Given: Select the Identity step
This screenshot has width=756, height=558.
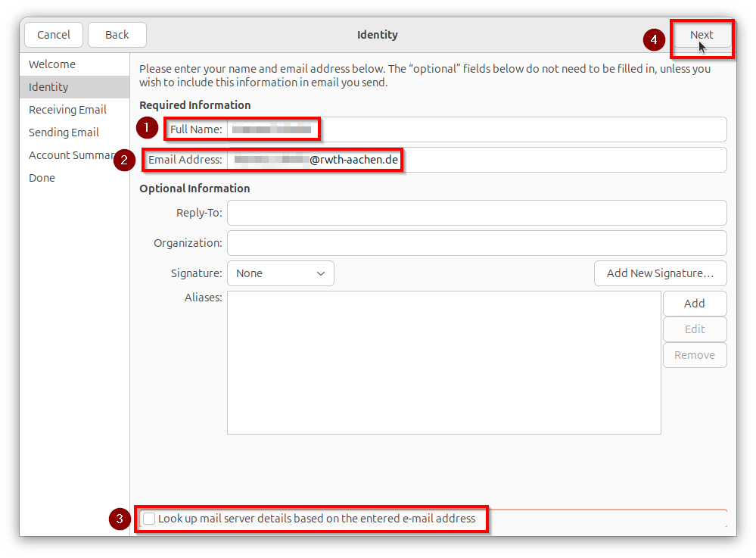Looking at the screenshot, I should (48, 86).
